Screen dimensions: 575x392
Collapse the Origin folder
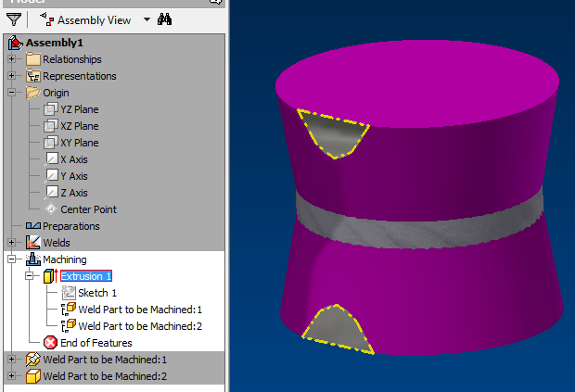tap(11, 93)
